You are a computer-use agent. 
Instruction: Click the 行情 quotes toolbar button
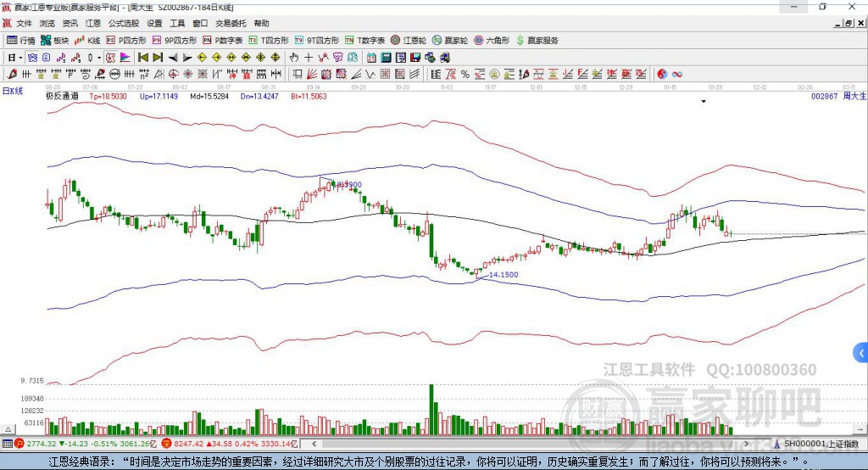tap(20, 41)
